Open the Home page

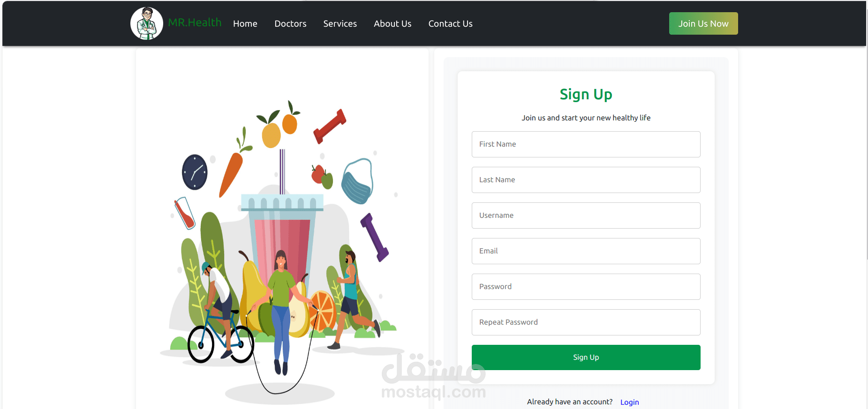(245, 23)
